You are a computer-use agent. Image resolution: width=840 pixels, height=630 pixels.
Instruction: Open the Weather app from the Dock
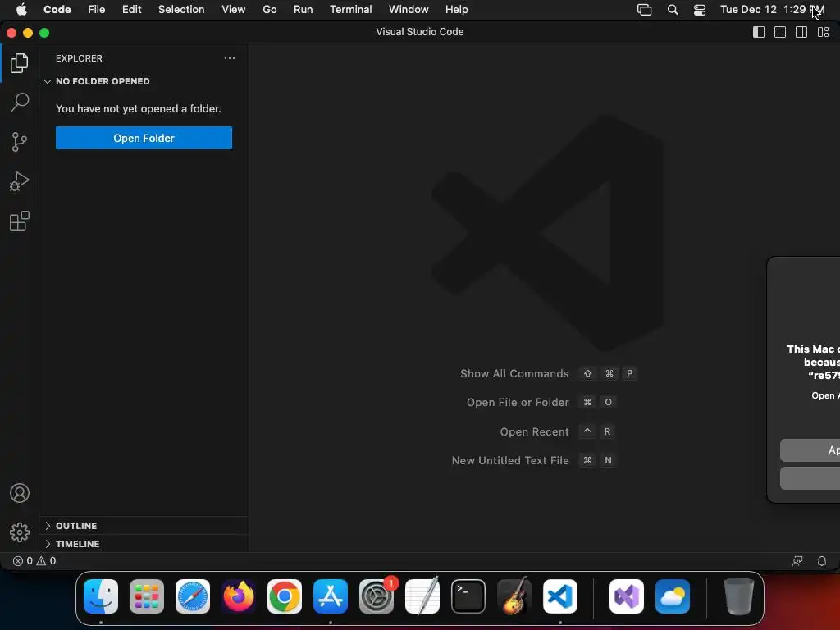point(673,596)
